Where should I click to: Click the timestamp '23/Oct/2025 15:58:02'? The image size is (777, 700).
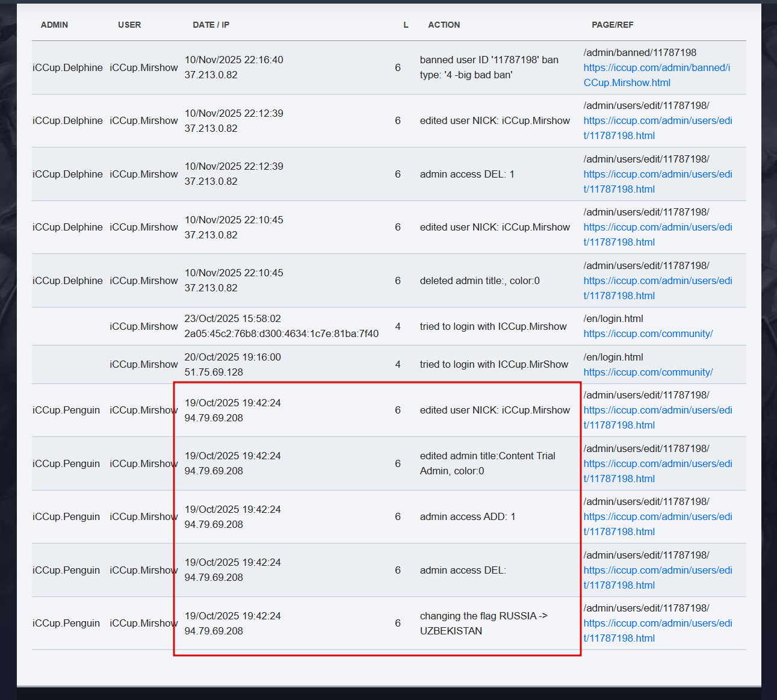[233, 319]
